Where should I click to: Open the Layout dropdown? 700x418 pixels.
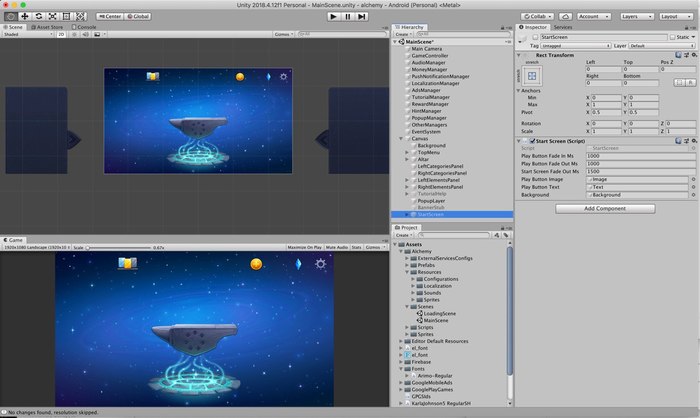coord(676,16)
